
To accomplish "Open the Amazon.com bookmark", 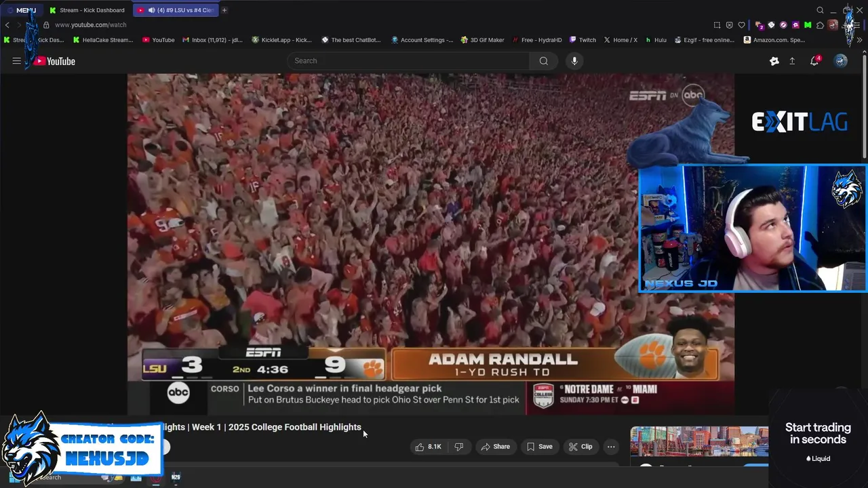I will pos(774,40).
